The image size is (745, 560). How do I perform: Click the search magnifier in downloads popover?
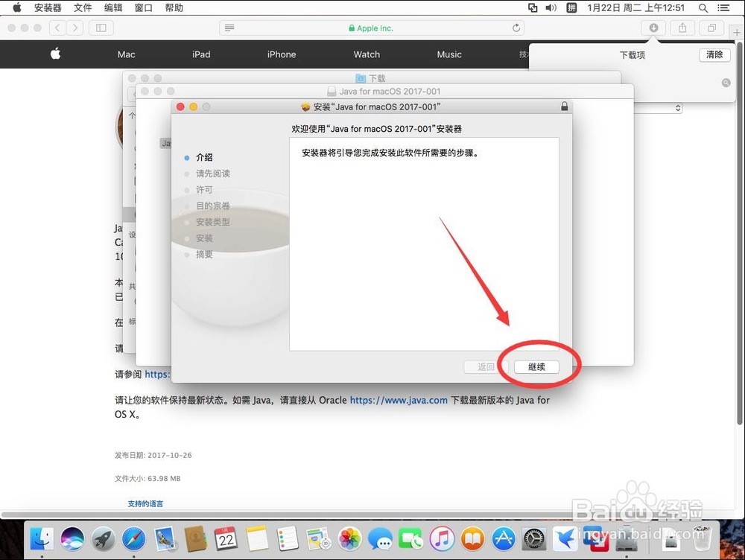tap(726, 82)
